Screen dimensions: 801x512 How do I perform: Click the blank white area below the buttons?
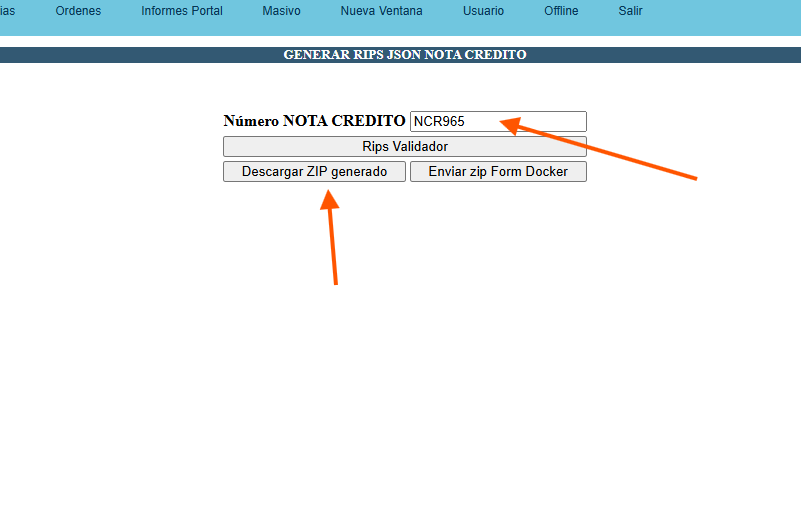(400, 380)
